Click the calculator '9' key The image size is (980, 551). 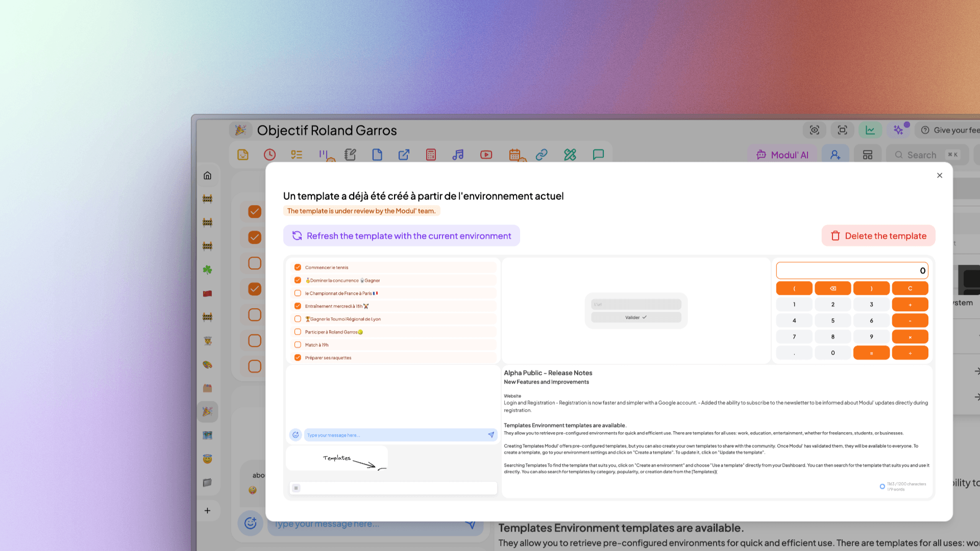(871, 337)
